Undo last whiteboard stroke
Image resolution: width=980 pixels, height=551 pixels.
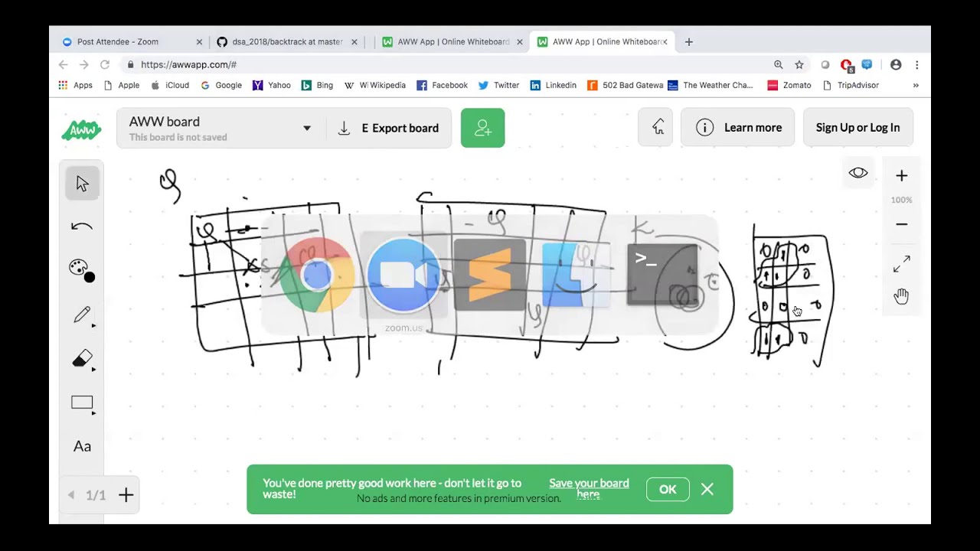tap(82, 227)
